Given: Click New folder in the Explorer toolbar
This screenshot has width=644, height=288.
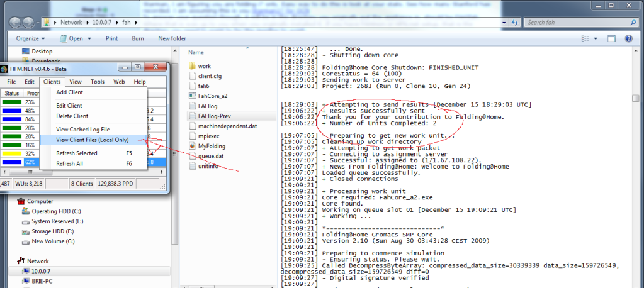Looking at the screenshot, I should click(172, 38).
